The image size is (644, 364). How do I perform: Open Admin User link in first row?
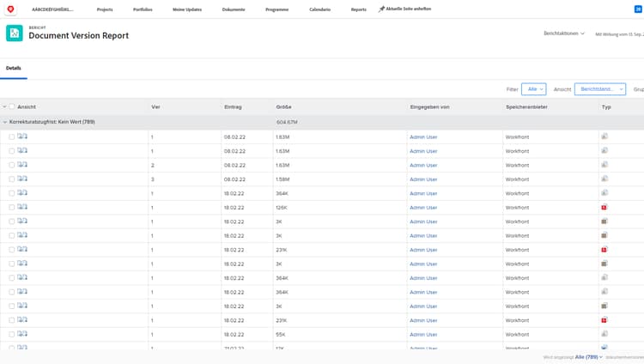tap(423, 136)
